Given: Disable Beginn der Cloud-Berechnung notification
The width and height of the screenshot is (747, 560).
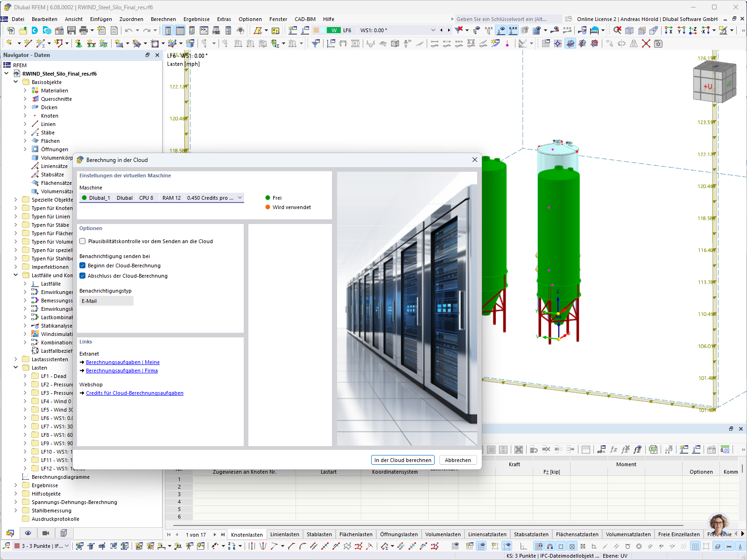Looking at the screenshot, I should (82, 265).
